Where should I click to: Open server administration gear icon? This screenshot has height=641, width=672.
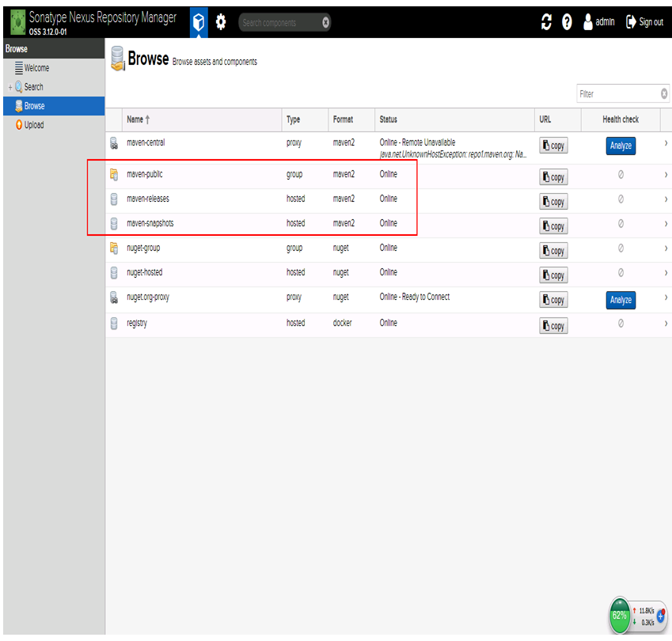[221, 22]
